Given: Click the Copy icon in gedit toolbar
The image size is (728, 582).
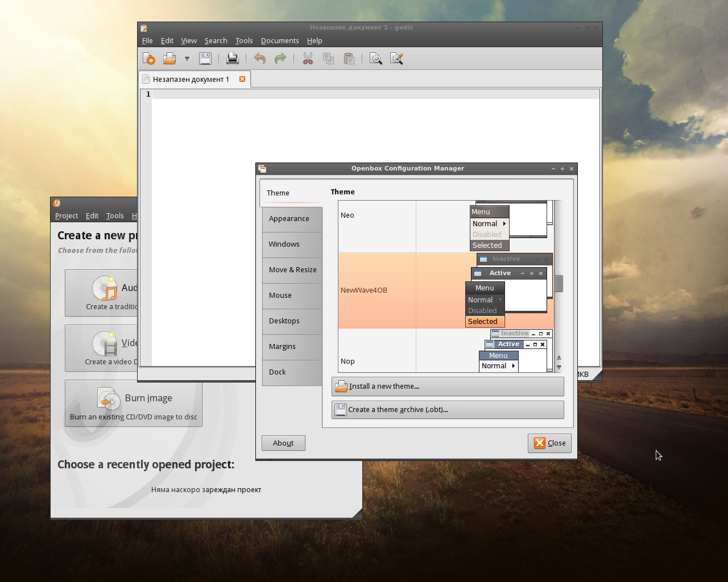Looking at the screenshot, I should pos(328,59).
